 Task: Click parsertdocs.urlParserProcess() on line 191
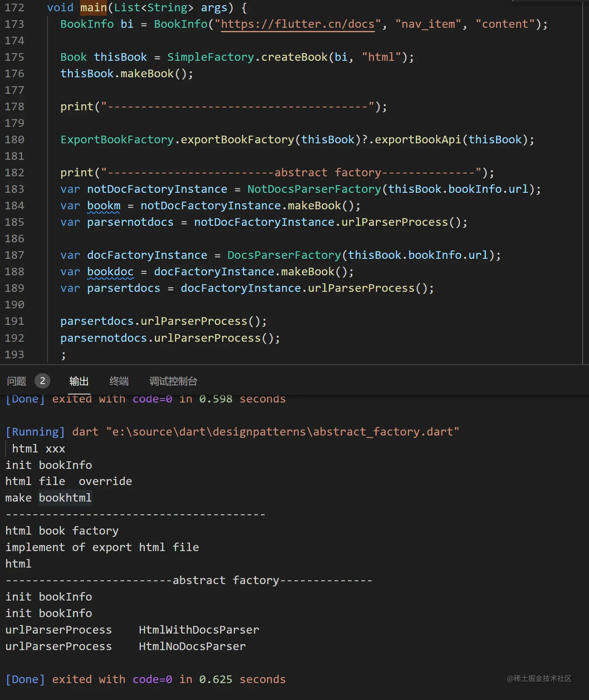(x=163, y=321)
